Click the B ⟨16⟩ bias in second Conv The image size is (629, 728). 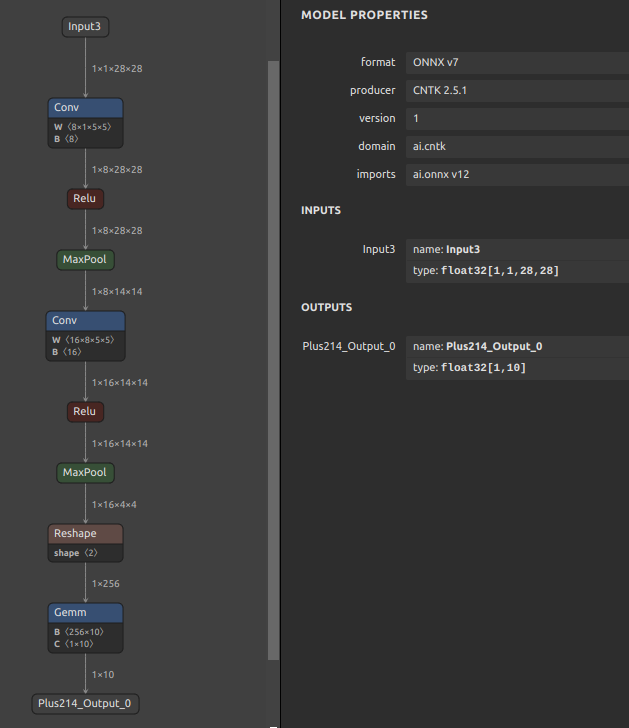[68, 352]
